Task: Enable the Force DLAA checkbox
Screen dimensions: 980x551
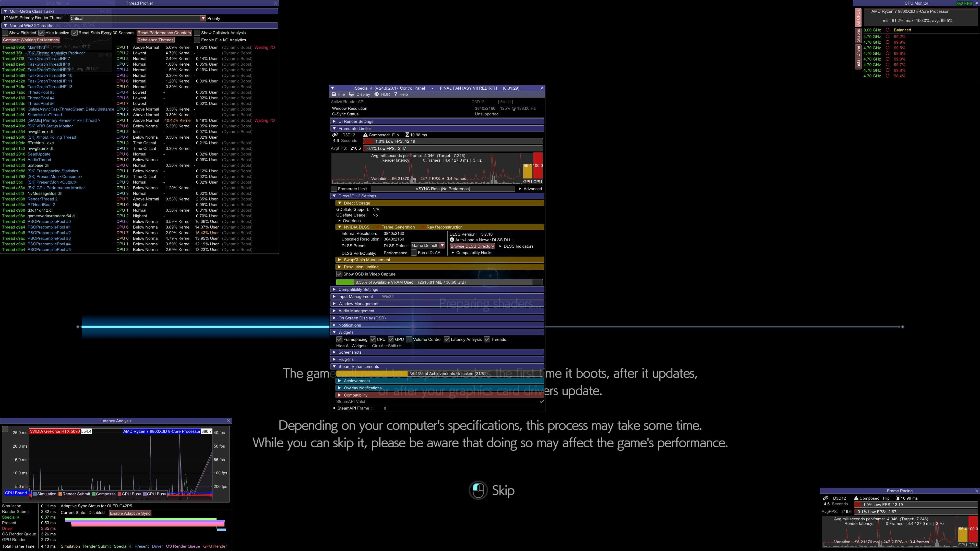Action: coord(414,253)
